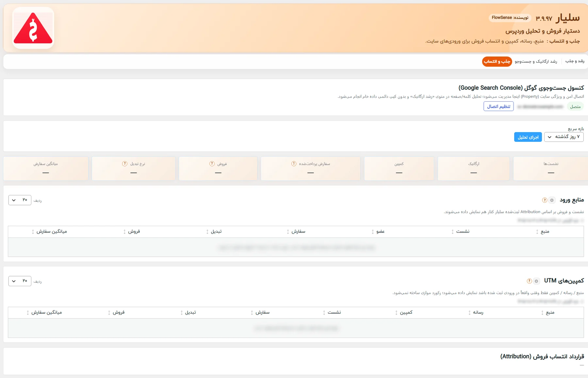Open row count dropdown in کمپین‌های UTM section
Image resolution: width=588 pixels, height=378 pixels.
pyautogui.click(x=20, y=281)
